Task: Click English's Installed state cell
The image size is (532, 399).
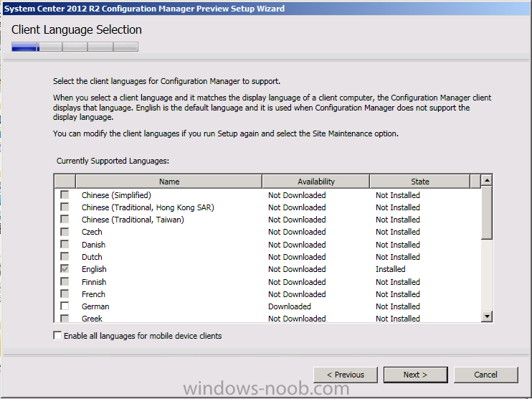Action: point(390,269)
